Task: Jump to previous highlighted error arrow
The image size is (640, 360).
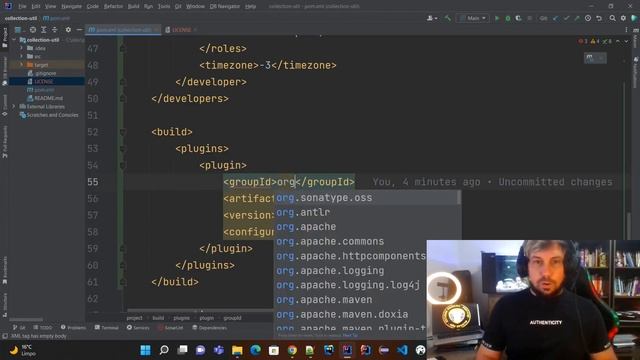Action: [618, 41]
